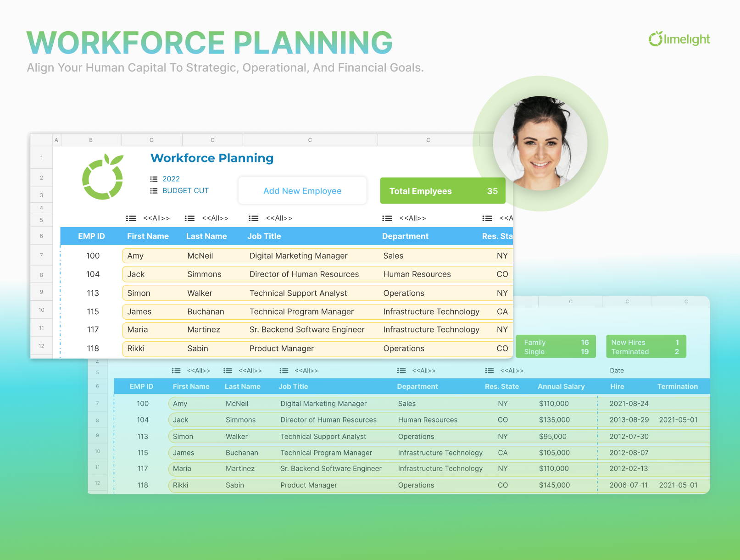Select Technical Support Analyst in the front spreadsheet
Image resolution: width=740 pixels, height=560 pixels.
tap(298, 293)
